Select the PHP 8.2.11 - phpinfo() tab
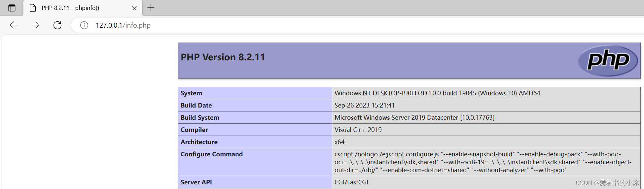644x189 pixels. tap(83, 8)
